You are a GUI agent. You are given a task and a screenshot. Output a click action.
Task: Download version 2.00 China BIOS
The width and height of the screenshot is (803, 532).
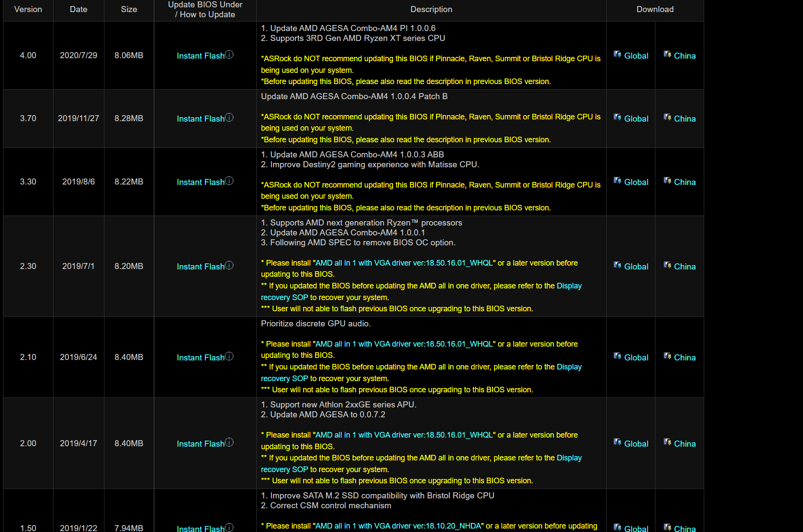(685, 444)
